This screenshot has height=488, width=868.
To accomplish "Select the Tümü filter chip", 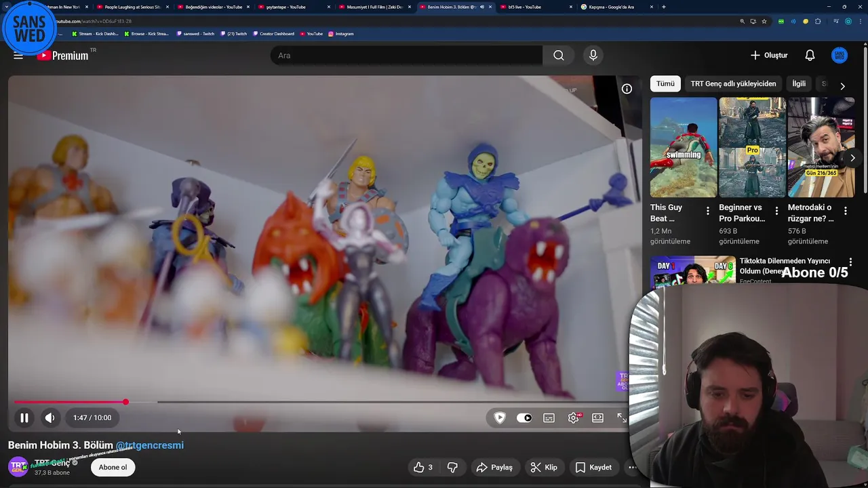I will click(665, 83).
